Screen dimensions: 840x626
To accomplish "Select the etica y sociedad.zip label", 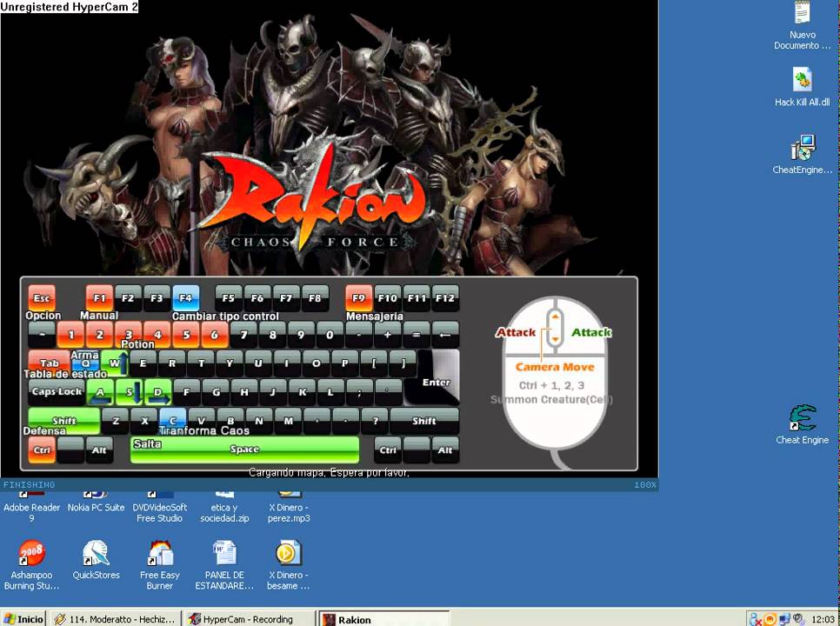I will click(x=224, y=512).
